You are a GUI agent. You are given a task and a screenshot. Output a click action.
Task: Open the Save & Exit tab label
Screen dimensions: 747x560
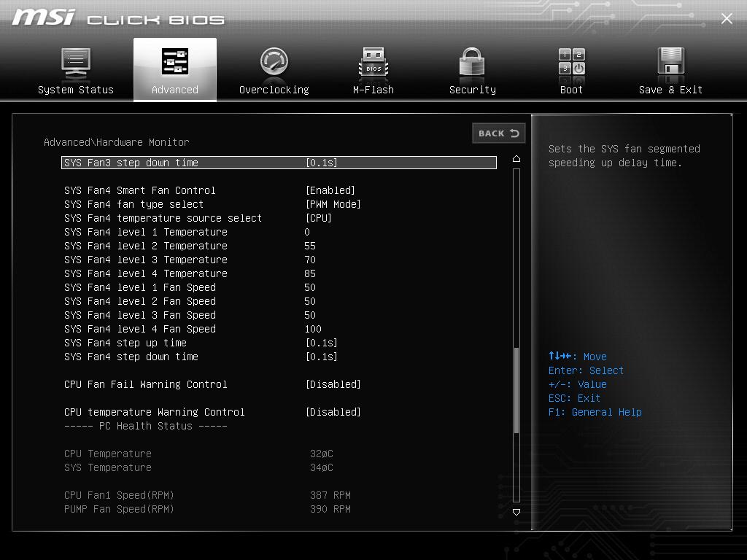point(670,90)
